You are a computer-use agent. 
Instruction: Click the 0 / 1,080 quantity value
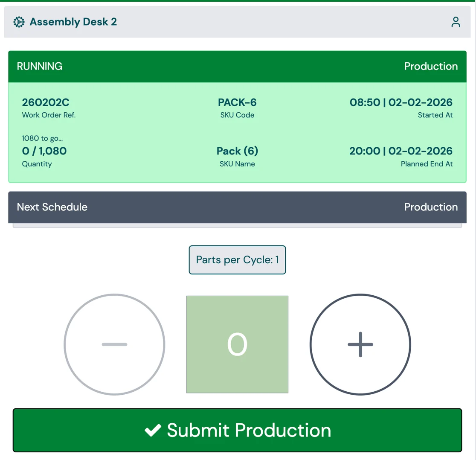click(44, 151)
